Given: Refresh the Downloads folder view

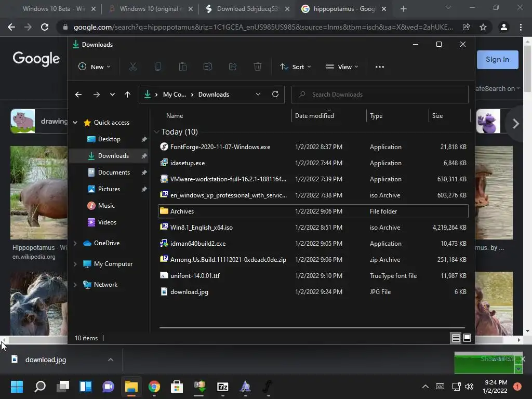Looking at the screenshot, I should pyautogui.click(x=275, y=94).
